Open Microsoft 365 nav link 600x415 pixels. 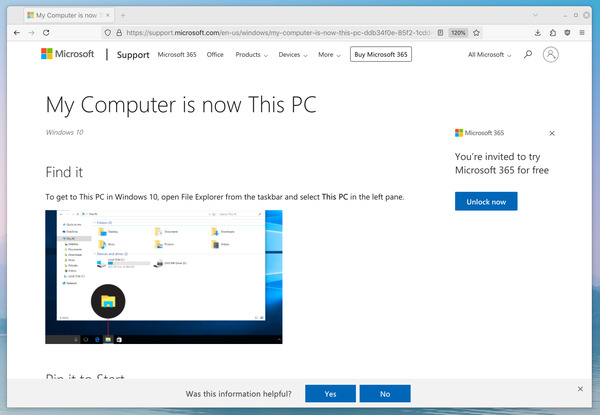tap(177, 55)
